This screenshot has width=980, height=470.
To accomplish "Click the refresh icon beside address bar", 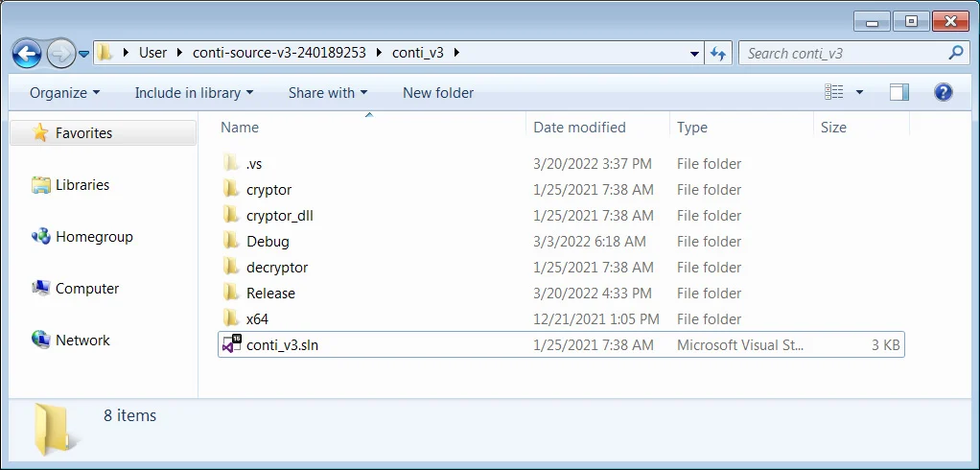I will [x=718, y=54].
